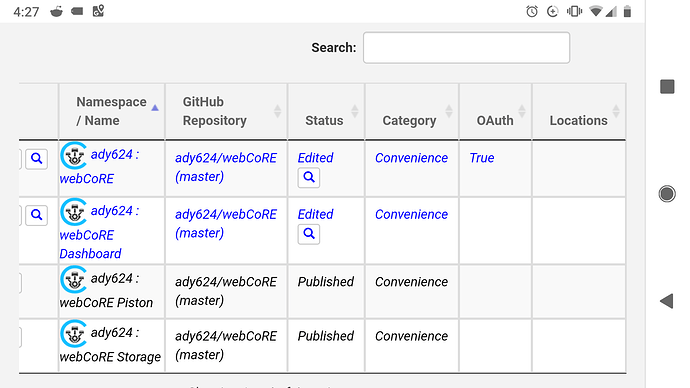Select ady624 : webCoRE Storage name text
The image size is (690, 388).
coord(110,344)
